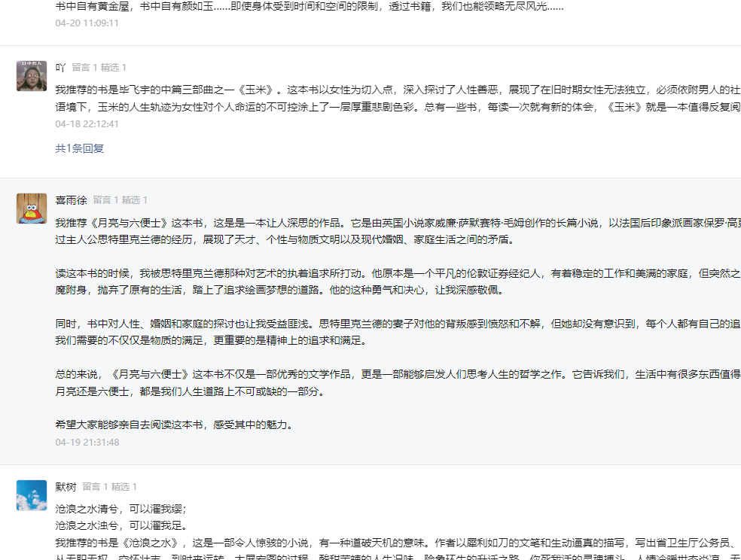The image size is (741, 560).
Task: Click 默树's sky avatar image
Action: [x=32, y=495]
